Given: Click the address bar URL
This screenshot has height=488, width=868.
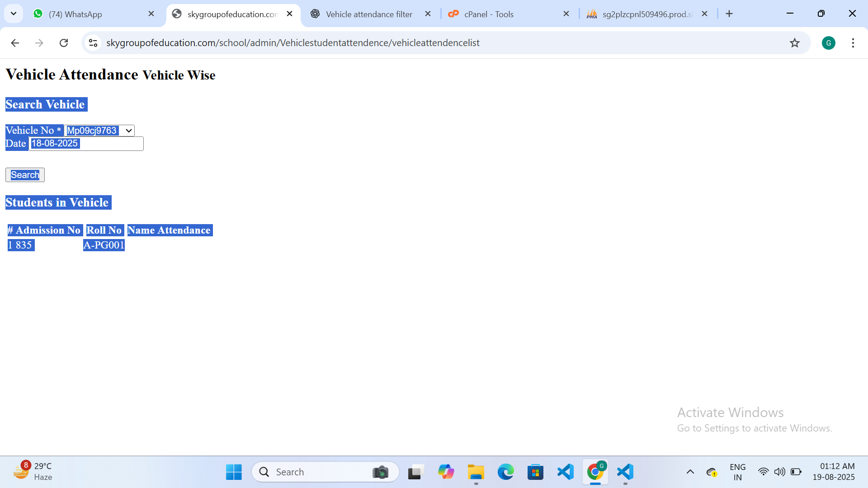Looking at the screenshot, I should tap(293, 43).
